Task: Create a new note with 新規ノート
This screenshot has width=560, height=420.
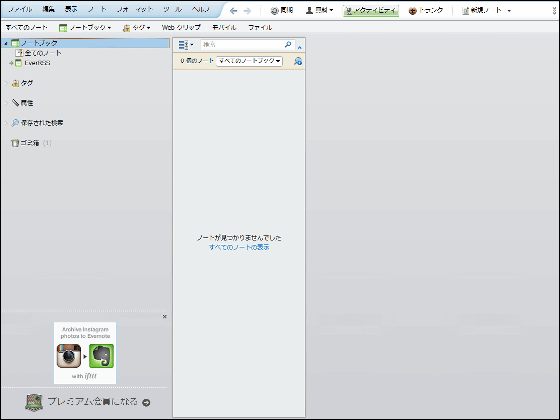Action: [482, 10]
